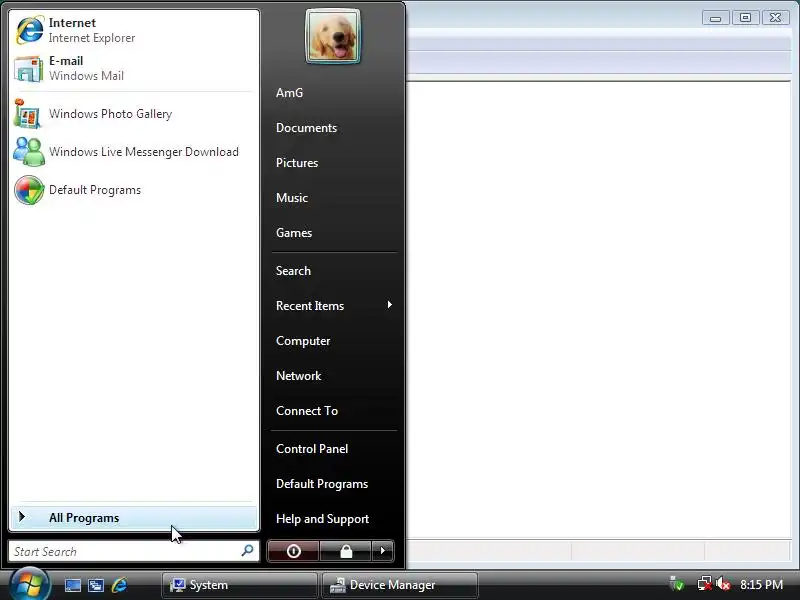The image size is (800, 600).
Task: Click magnifier icon in Start Search
Action: [x=247, y=551]
